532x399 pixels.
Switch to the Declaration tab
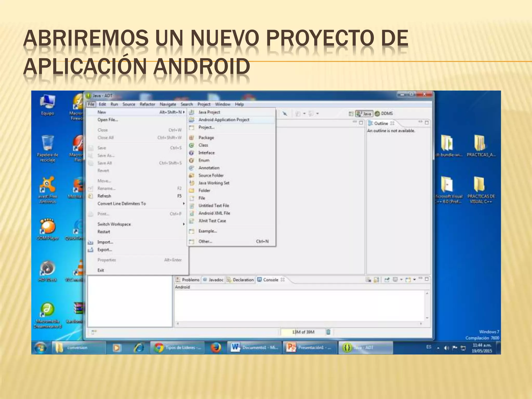pyautogui.click(x=240, y=280)
